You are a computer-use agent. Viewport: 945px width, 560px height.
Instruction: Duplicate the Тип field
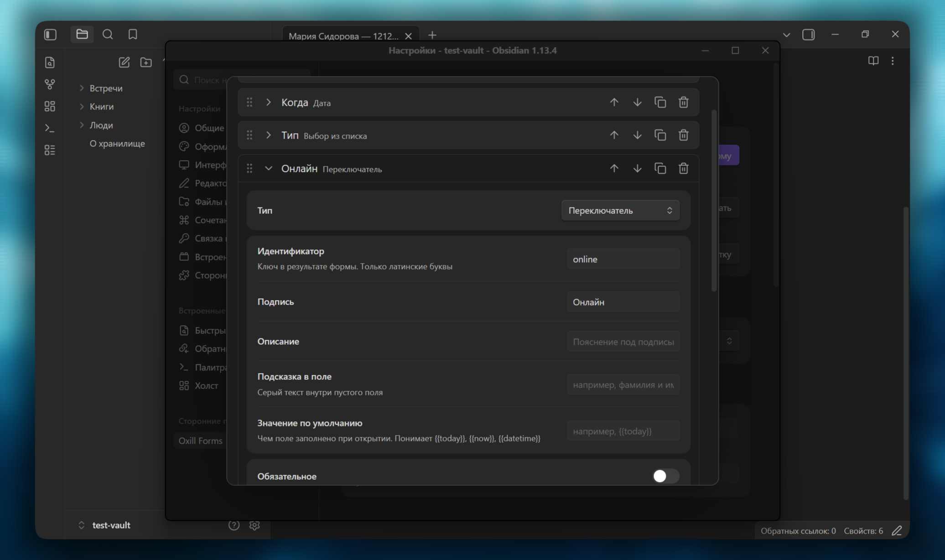coord(660,135)
